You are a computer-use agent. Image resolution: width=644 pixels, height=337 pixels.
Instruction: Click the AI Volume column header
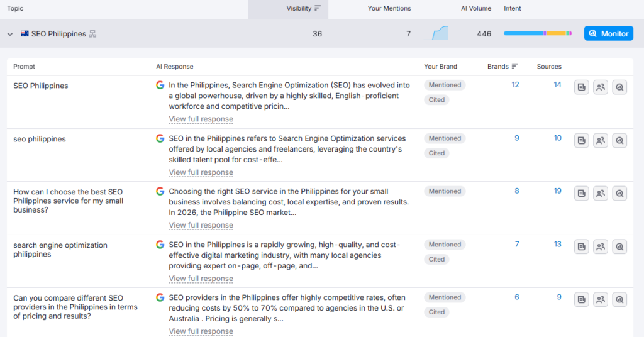(475, 8)
